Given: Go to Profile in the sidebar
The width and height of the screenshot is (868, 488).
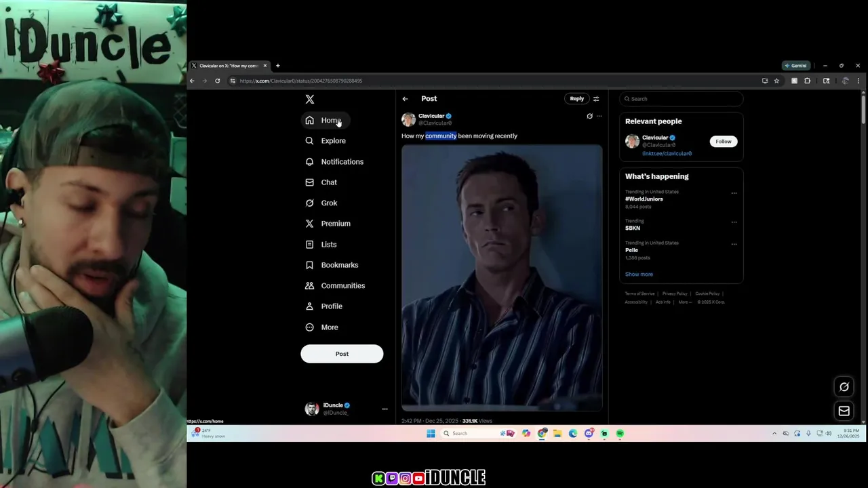Looking at the screenshot, I should [x=323, y=306].
